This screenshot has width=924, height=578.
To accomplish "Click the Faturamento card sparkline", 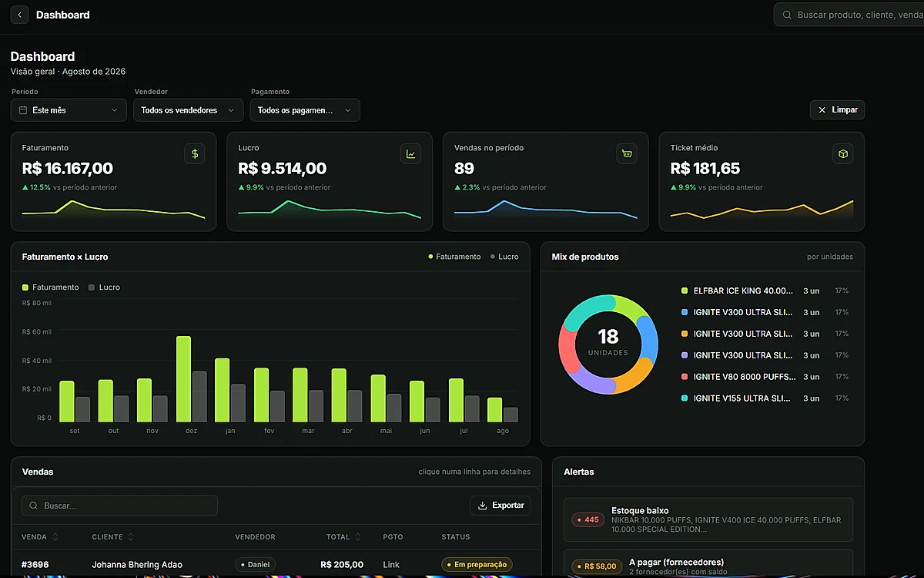I will coord(113,210).
